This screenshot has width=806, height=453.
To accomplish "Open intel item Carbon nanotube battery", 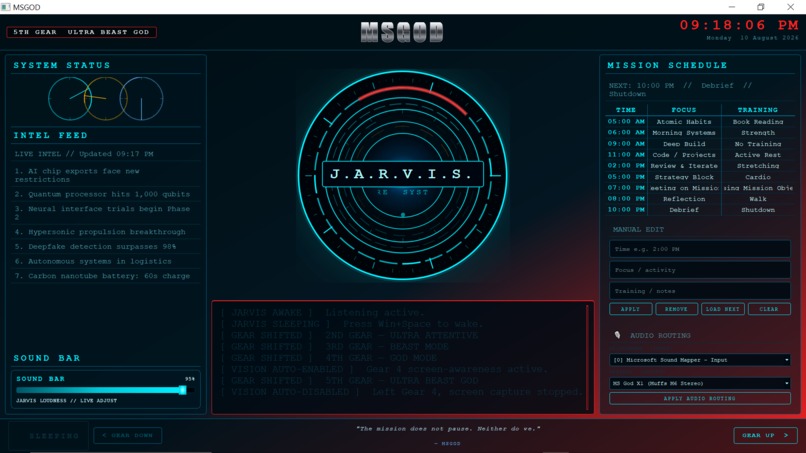I will 106,276.
